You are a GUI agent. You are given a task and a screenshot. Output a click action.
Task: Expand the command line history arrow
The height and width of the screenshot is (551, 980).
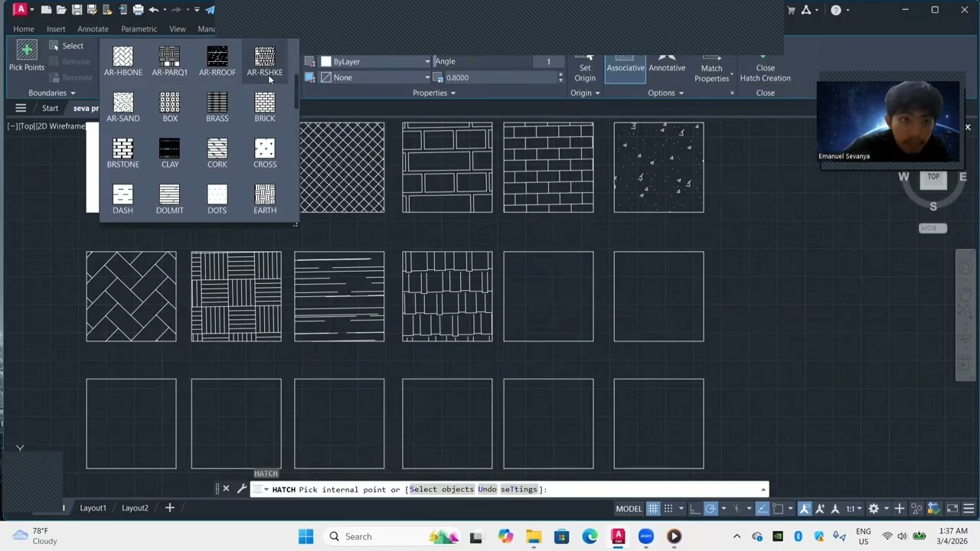coord(763,489)
